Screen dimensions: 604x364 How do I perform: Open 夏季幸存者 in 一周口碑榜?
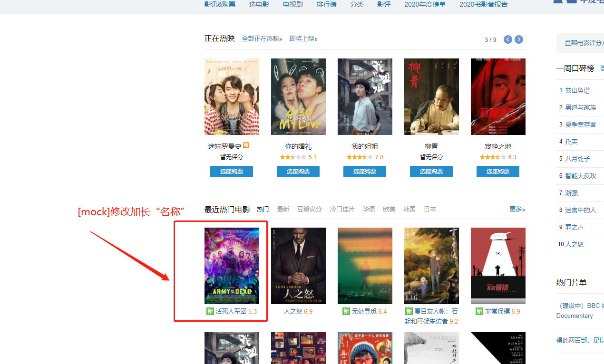coord(581,125)
